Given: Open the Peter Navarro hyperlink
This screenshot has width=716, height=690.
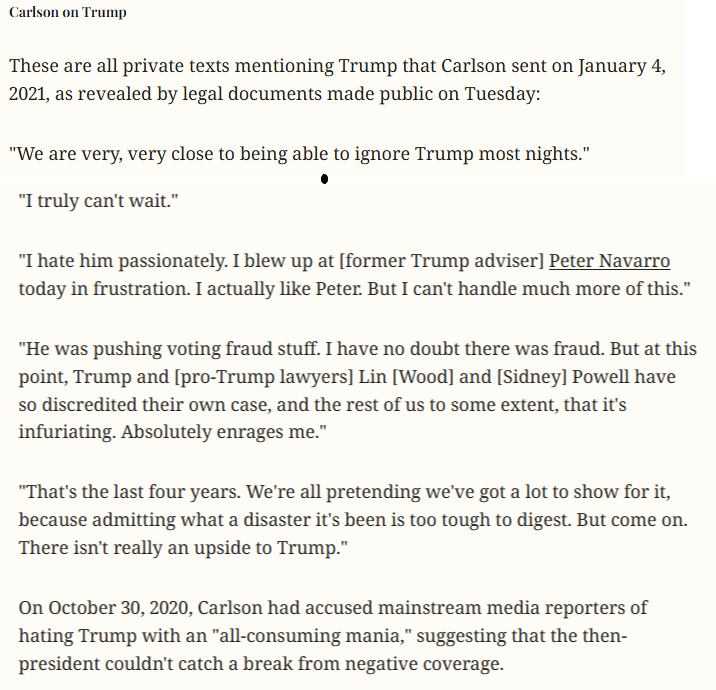Looking at the screenshot, I should pyautogui.click(x=609, y=261).
